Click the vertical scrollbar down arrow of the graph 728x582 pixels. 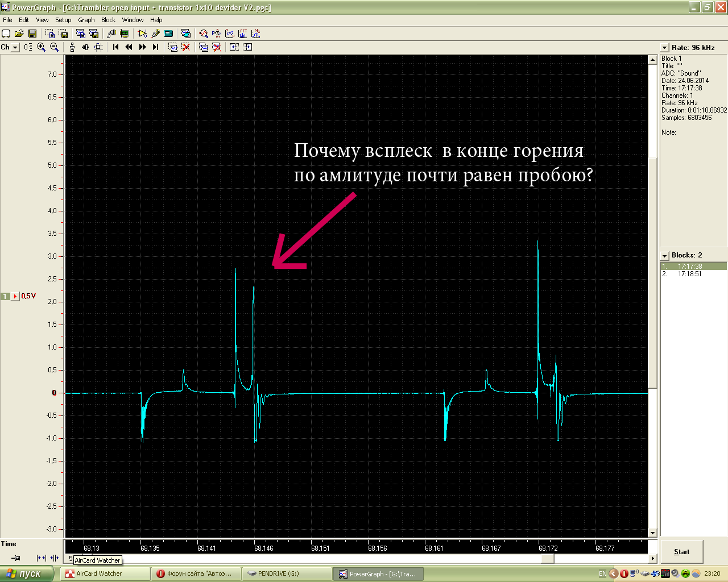[653, 533]
